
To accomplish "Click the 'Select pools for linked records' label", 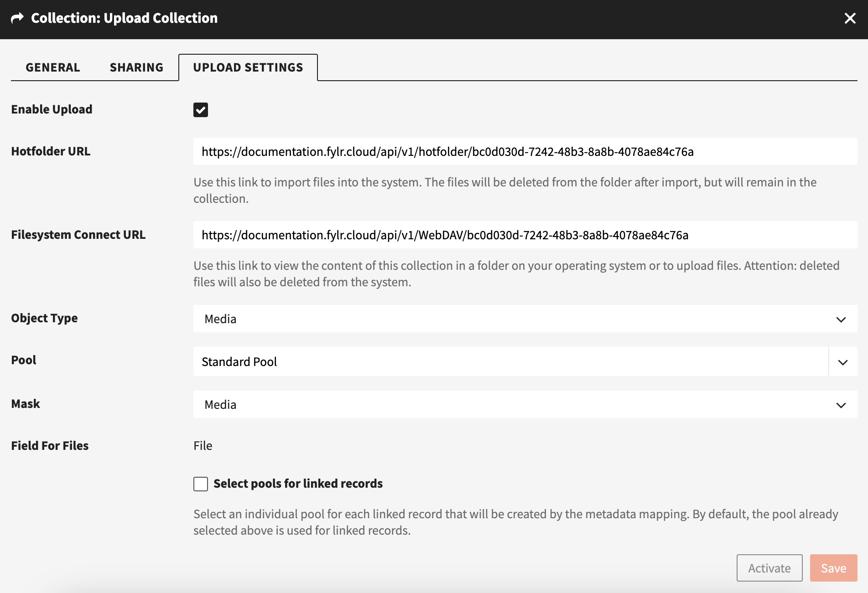I will 298,484.
